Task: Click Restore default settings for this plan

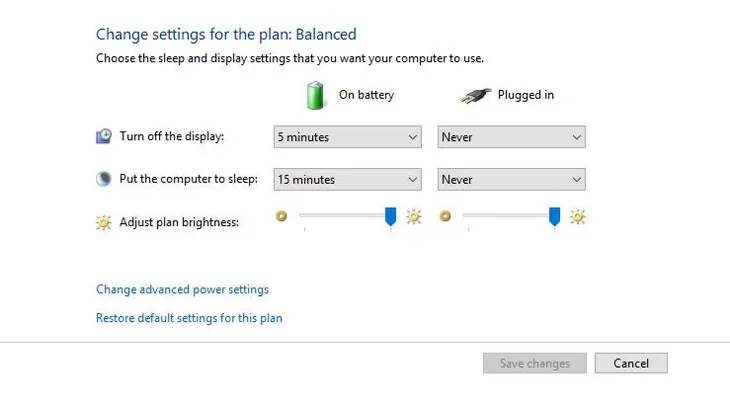Action: click(189, 319)
